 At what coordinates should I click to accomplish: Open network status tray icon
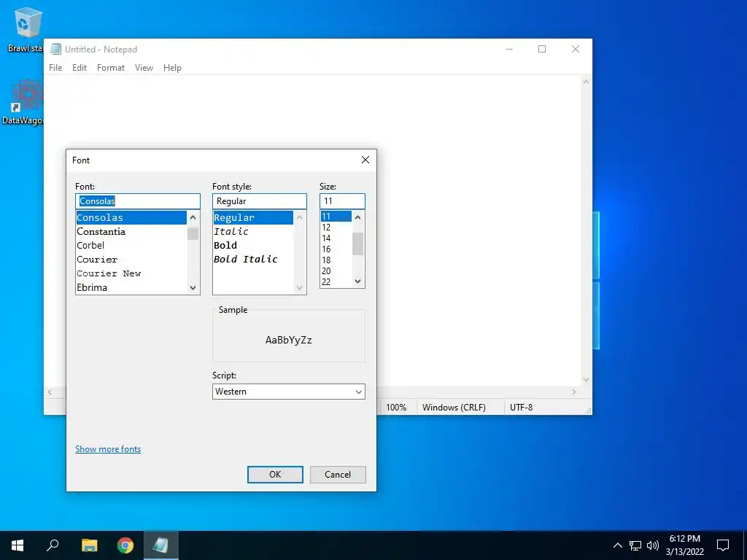point(635,545)
